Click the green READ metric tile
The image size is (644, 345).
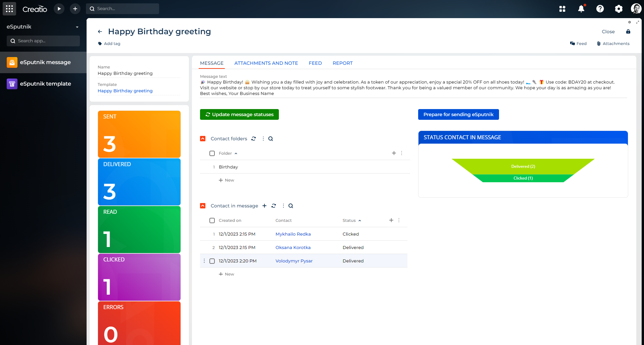[x=139, y=230]
